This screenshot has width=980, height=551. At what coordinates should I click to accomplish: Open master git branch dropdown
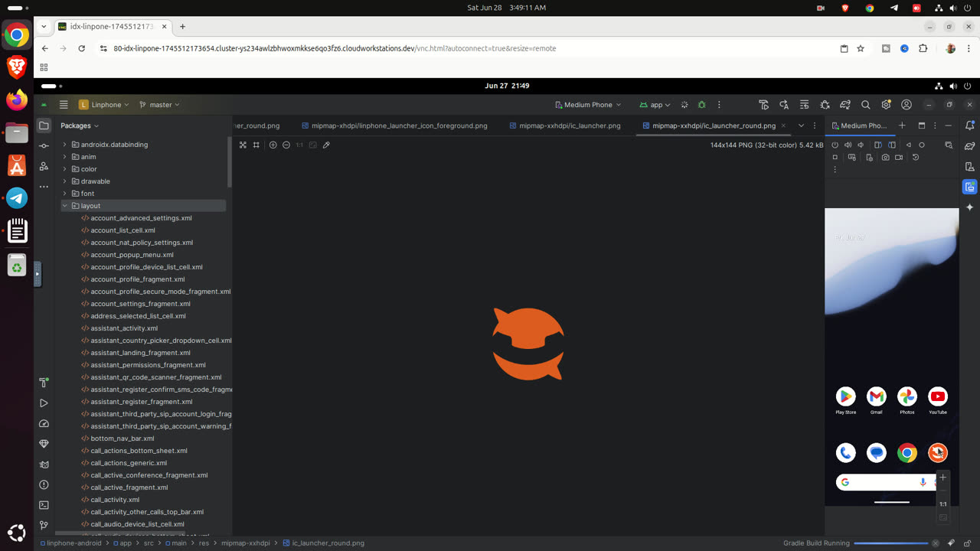coord(160,105)
